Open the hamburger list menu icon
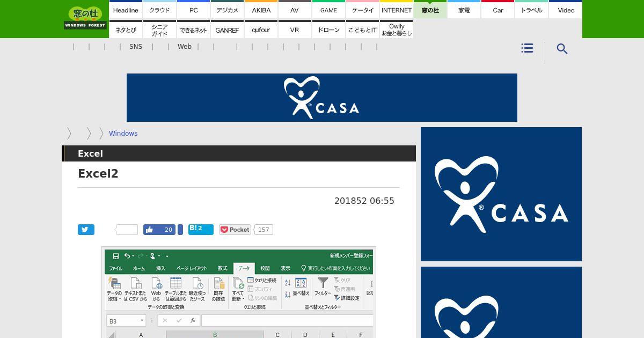This screenshot has width=644, height=338. tap(527, 48)
